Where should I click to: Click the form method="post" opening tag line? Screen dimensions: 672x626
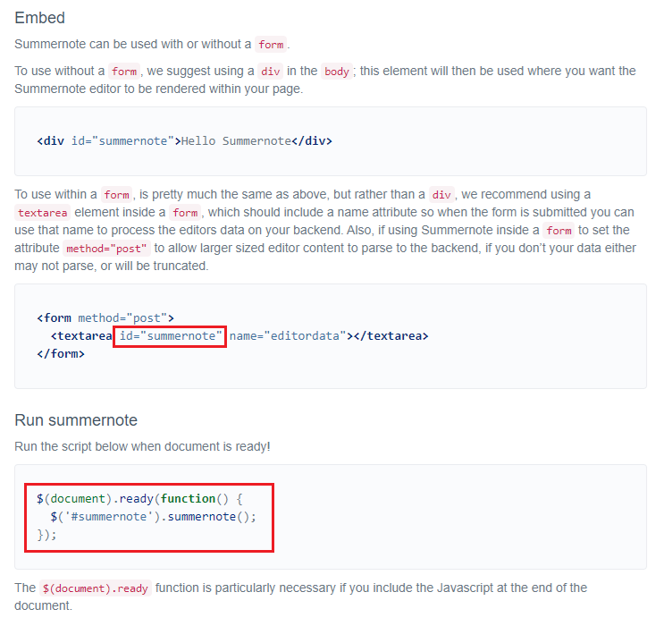click(105, 318)
